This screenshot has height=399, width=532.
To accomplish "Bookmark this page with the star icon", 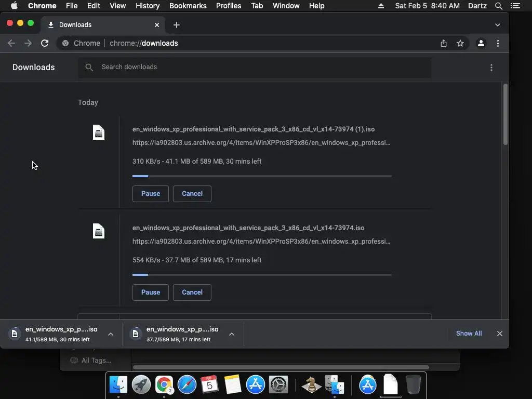I will (x=460, y=43).
